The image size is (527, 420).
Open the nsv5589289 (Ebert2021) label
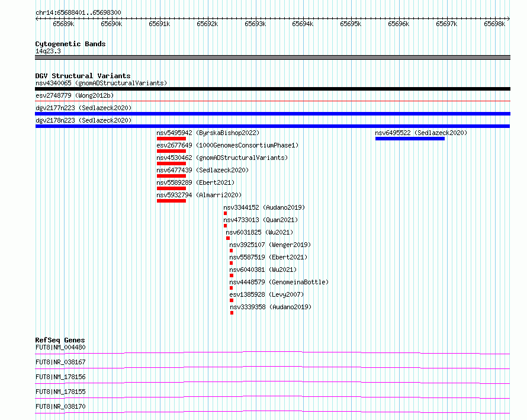195,182
